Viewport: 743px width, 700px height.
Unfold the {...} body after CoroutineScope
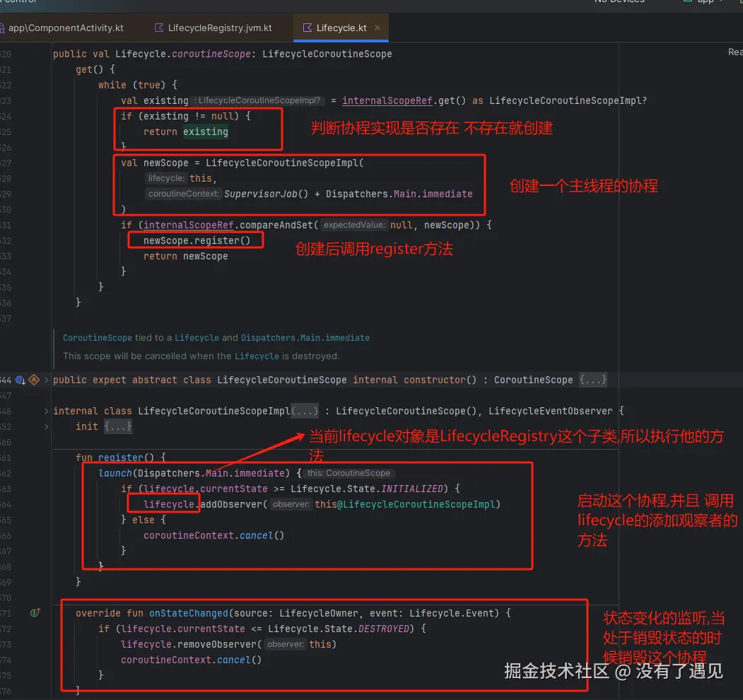(593, 380)
